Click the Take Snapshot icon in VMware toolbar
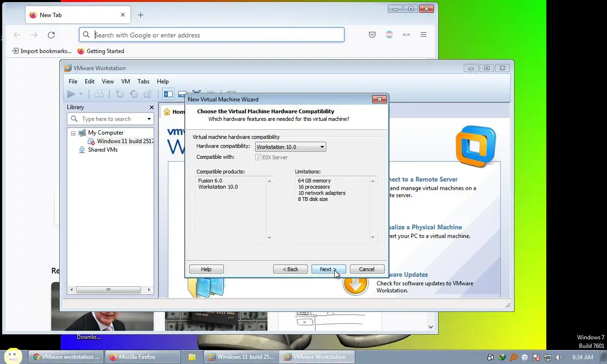Viewport: 607px width, 364px height. tap(120, 94)
